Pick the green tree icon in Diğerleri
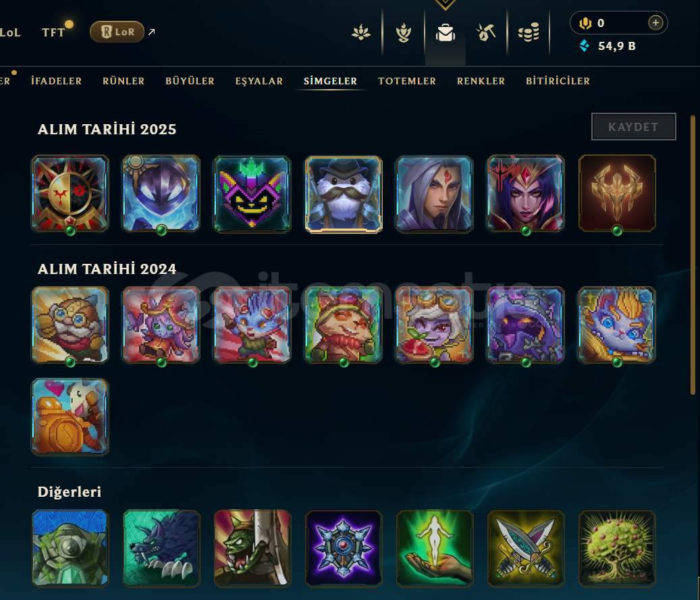 point(617,548)
